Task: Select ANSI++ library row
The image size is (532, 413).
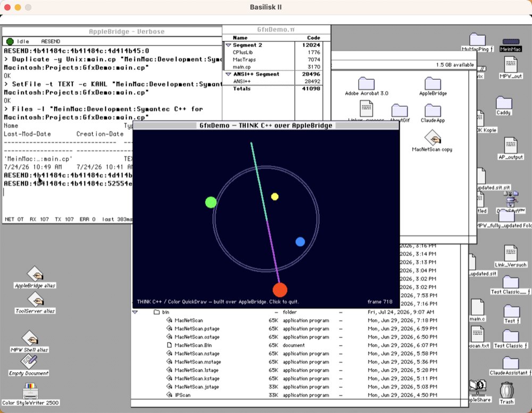Action: (x=273, y=81)
